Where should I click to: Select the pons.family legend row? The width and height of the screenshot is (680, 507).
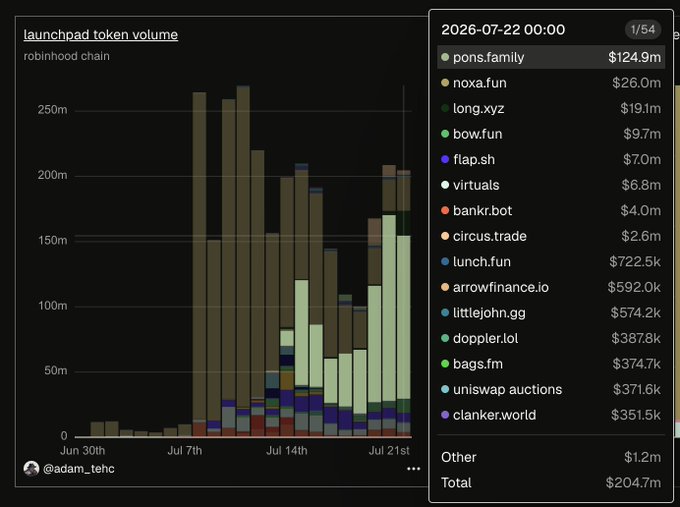coord(551,57)
